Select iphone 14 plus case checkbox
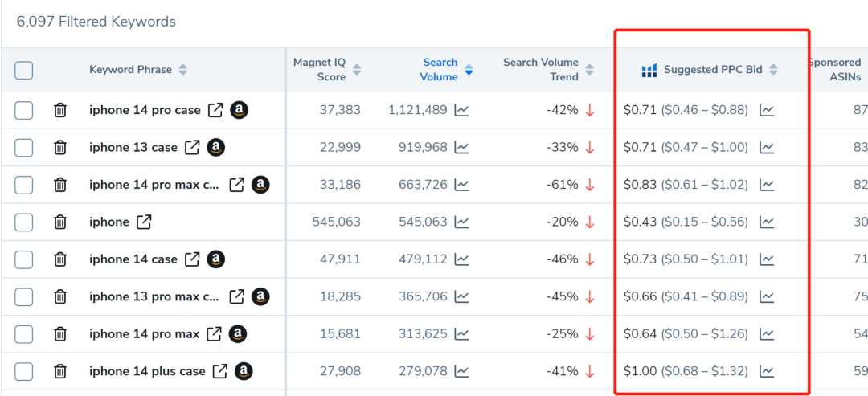The image size is (868, 396). coord(24,371)
